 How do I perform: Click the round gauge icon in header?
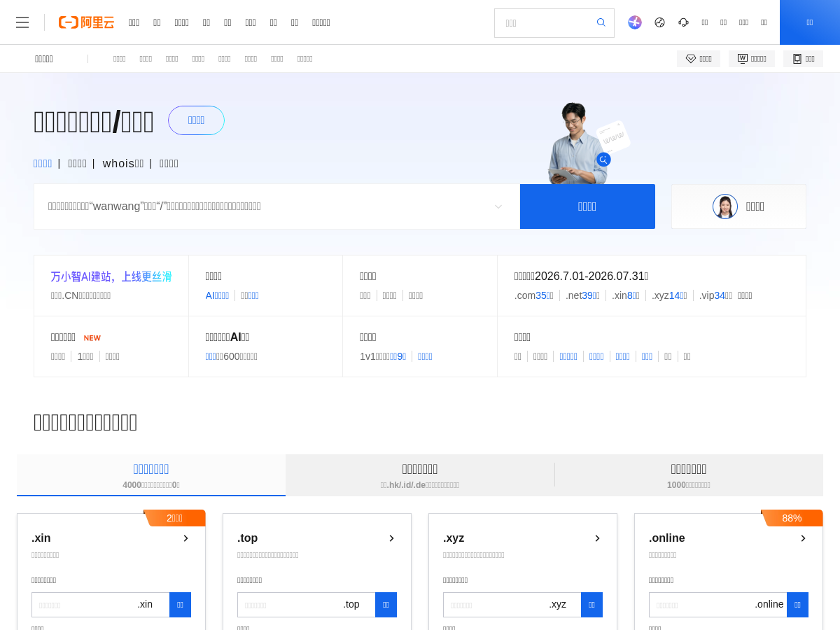[x=659, y=22]
